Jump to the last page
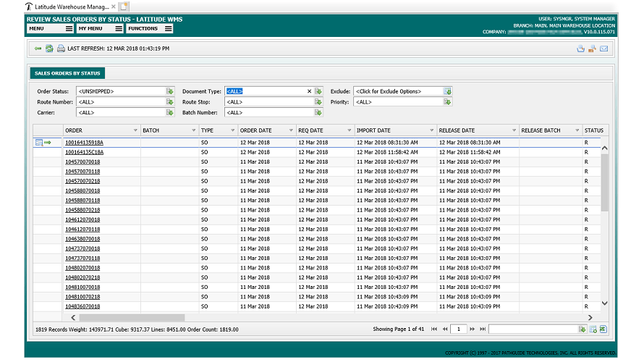644x362 pixels. pyautogui.click(x=483, y=329)
